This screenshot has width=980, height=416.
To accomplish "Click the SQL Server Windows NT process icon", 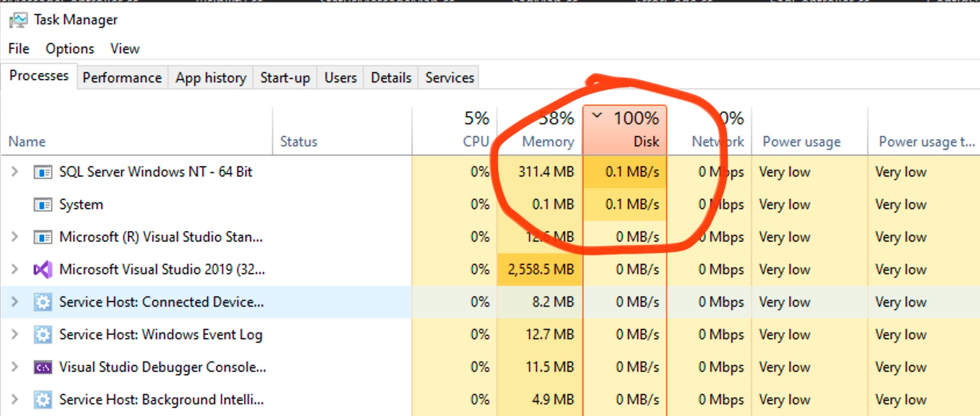I will (x=42, y=173).
